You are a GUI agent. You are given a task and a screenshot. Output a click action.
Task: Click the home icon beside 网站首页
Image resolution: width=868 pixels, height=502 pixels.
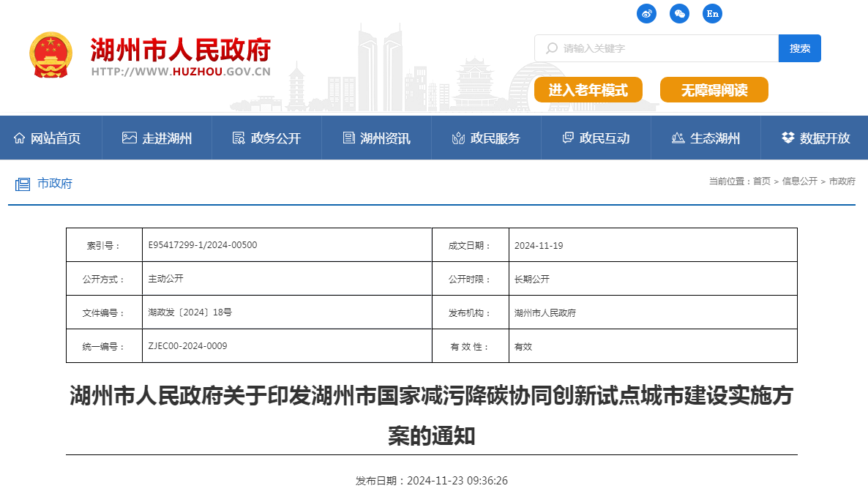coord(21,137)
